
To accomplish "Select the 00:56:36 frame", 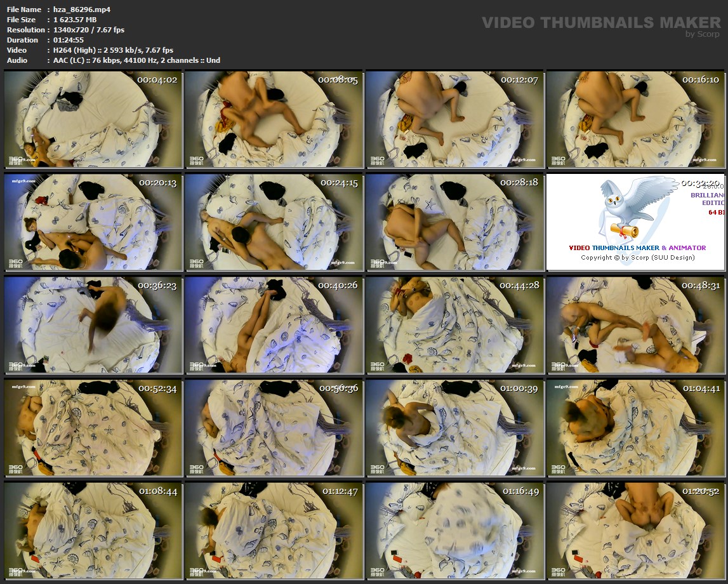I will [x=274, y=427].
